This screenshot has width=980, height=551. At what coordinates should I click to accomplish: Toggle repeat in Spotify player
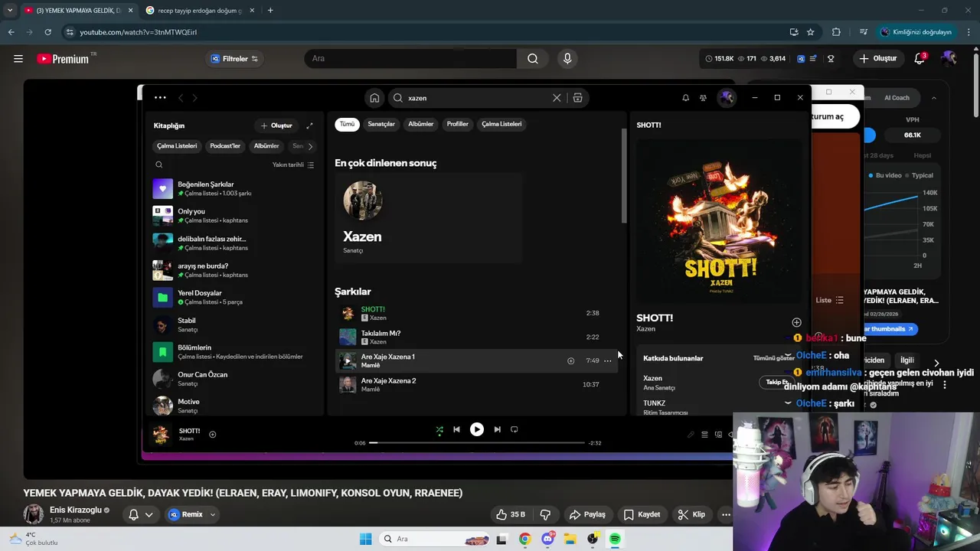(514, 429)
